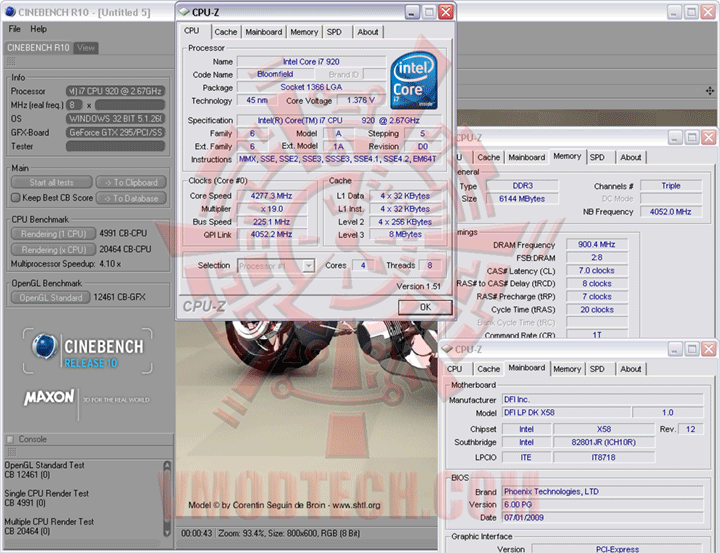Click the Cinebench blue sphere logo
Screen dimensions: 720x553
(45, 346)
